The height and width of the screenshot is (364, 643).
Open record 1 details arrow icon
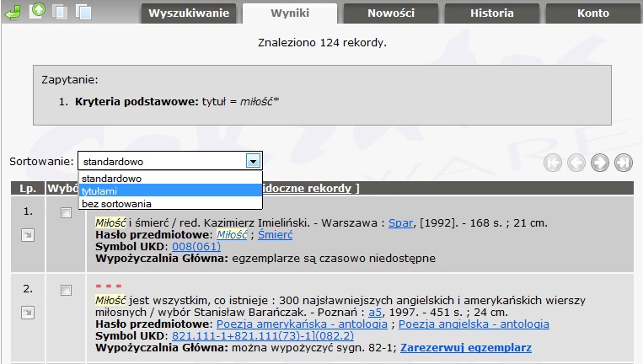28,235
